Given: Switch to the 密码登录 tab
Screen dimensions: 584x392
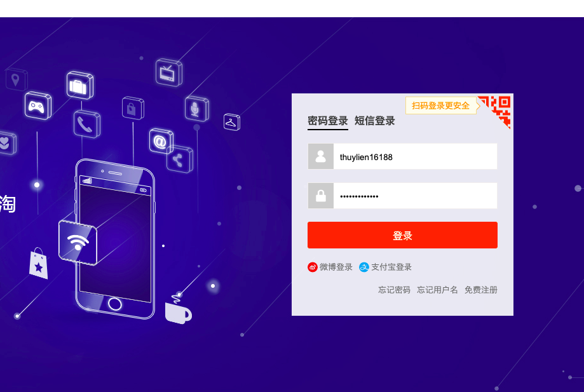Looking at the screenshot, I should click(328, 121).
